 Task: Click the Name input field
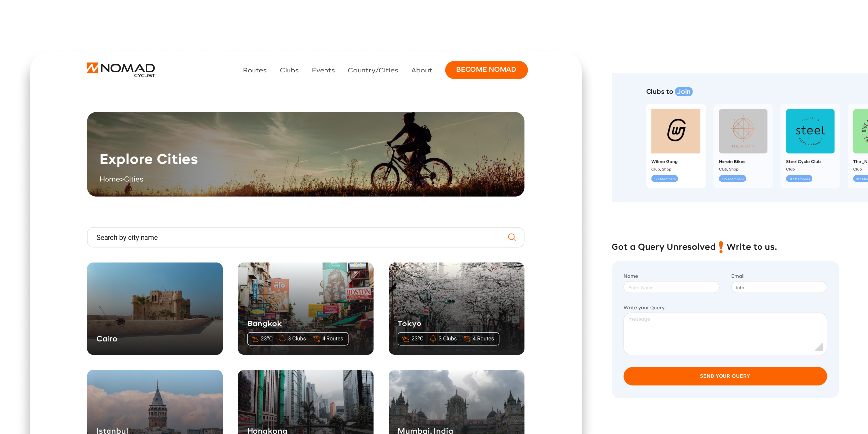[x=671, y=287]
